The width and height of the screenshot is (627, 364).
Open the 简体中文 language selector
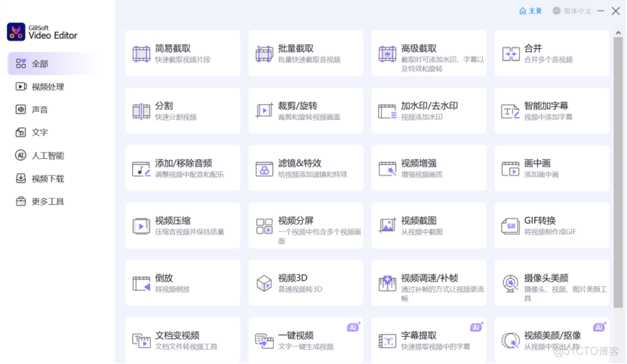tap(572, 11)
